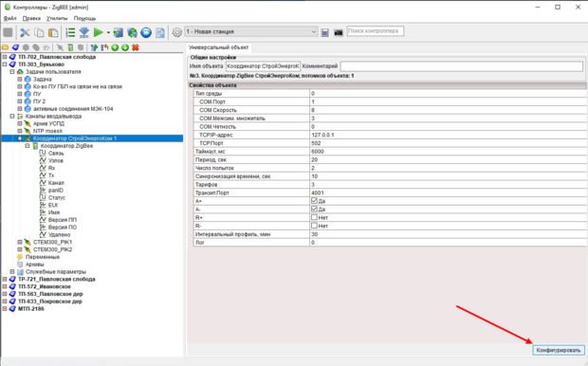The image size is (588, 366).
Task: Click the 'Таймаут, мс' value 6000
Action: coord(449,152)
